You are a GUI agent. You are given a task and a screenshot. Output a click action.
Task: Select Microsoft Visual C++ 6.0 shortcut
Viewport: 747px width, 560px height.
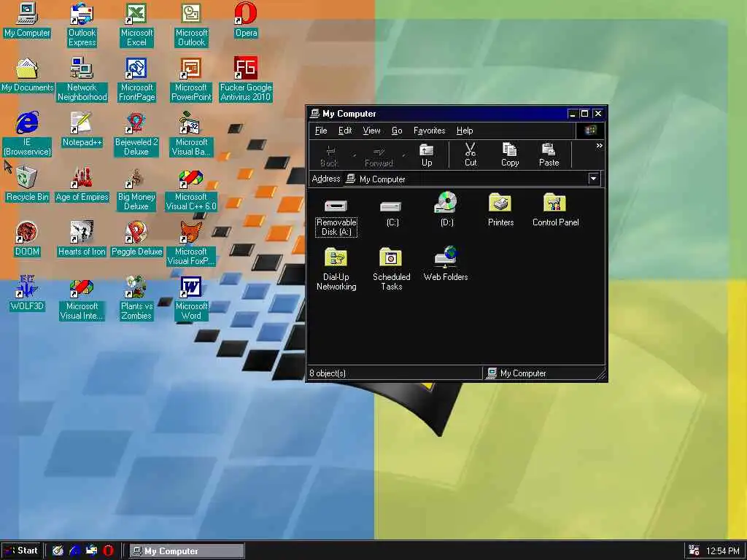tap(191, 190)
